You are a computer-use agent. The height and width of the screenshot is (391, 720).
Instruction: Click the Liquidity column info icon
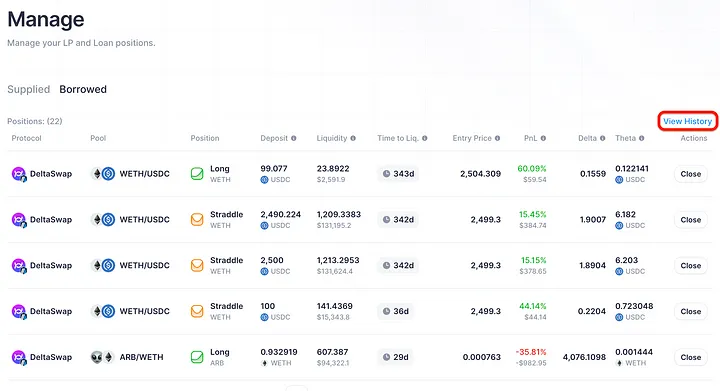click(353, 138)
